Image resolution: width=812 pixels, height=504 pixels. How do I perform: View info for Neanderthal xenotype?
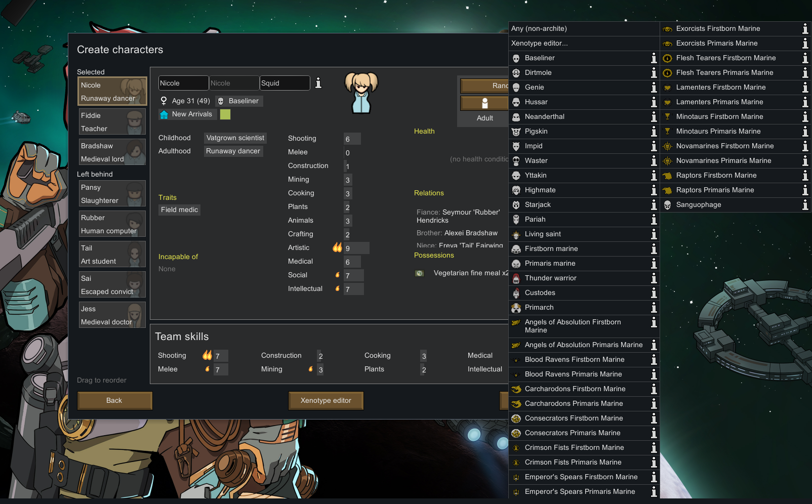(x=654, y=117)
